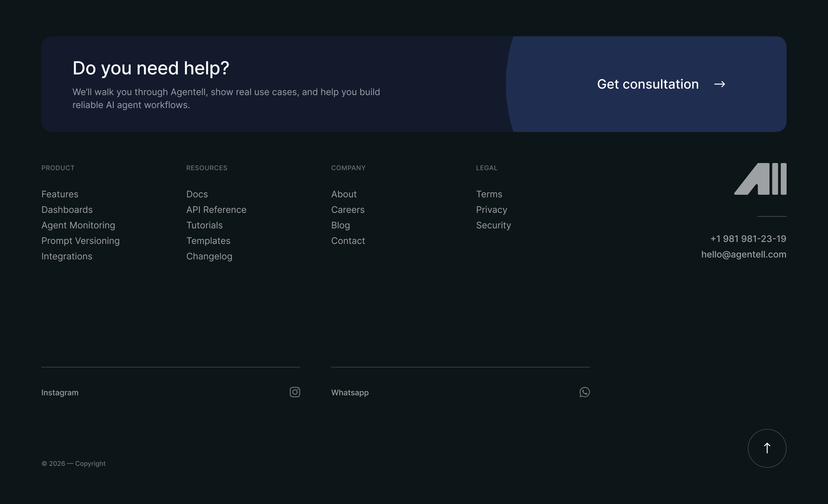Visit the API Reference page
828x504 pixels.
[216, 210]
